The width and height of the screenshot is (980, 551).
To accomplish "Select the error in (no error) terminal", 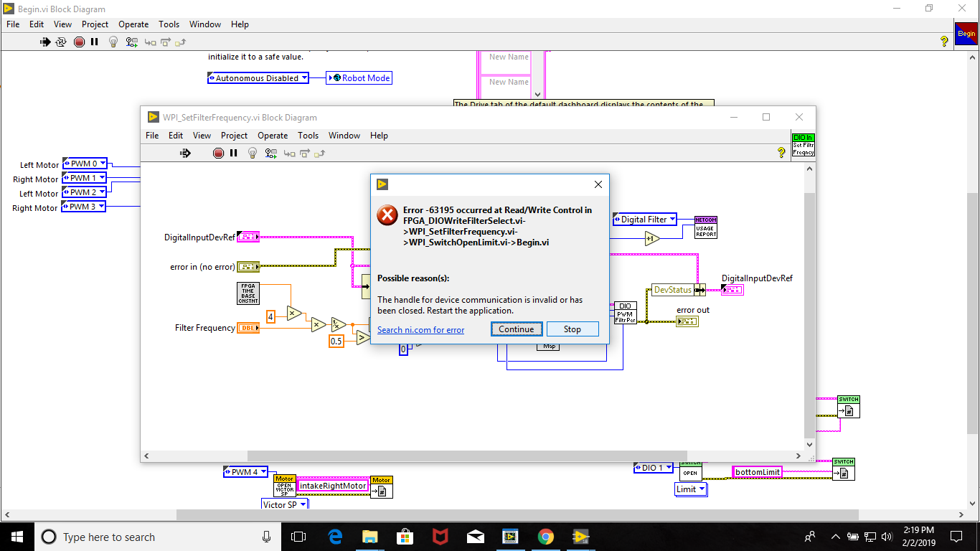I will click(248, 267).
